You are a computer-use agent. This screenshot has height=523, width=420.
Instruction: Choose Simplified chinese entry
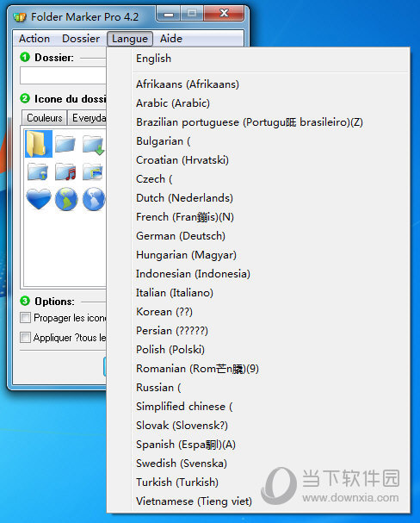coord(258,407)
